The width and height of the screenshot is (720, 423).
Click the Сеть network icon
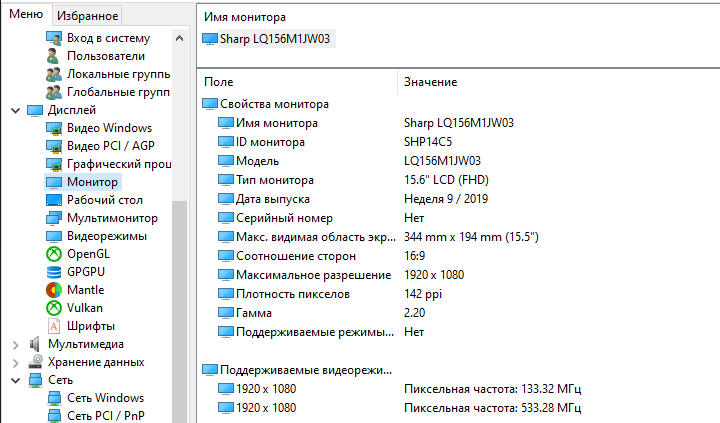[35, 380]
